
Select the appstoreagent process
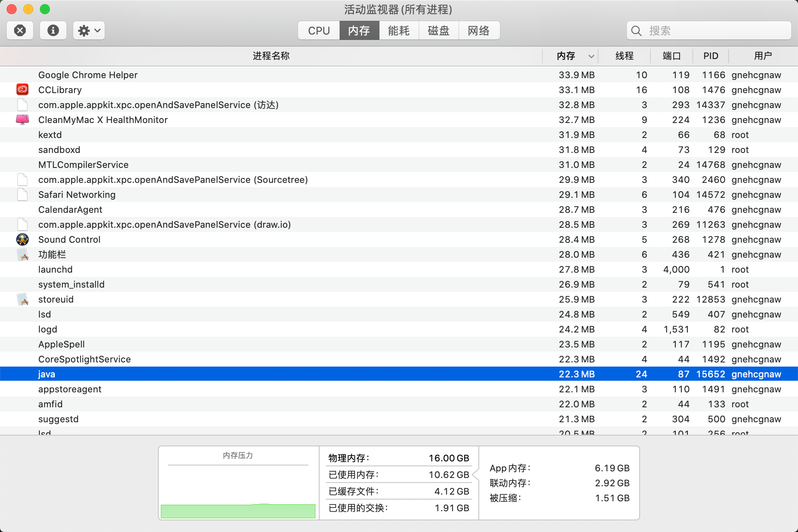click(399, 389)
